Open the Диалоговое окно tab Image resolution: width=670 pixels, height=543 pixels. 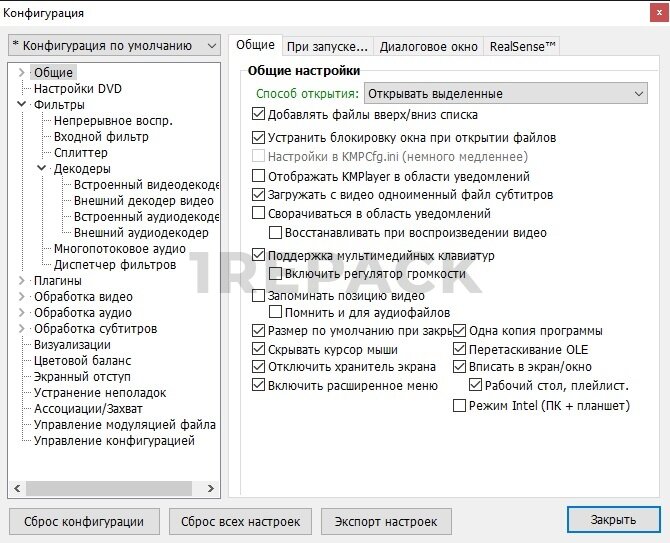(428, 46)
